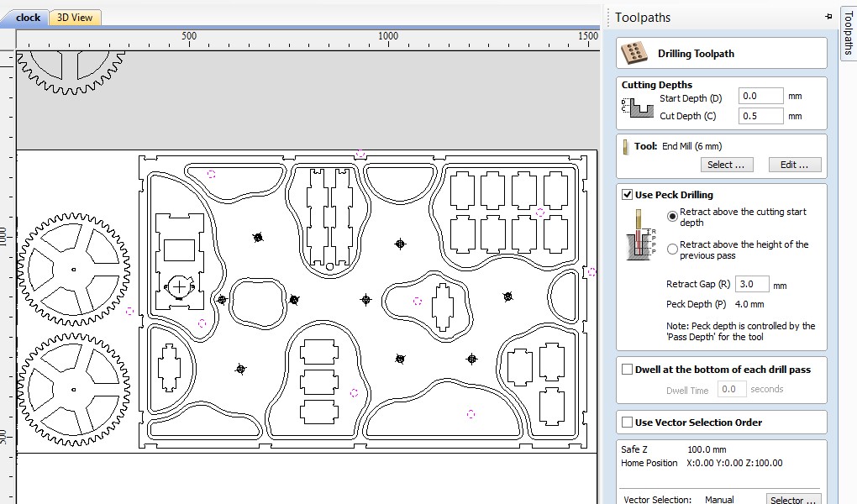Choose Retract above the cutting start depth

coord(672,217)
